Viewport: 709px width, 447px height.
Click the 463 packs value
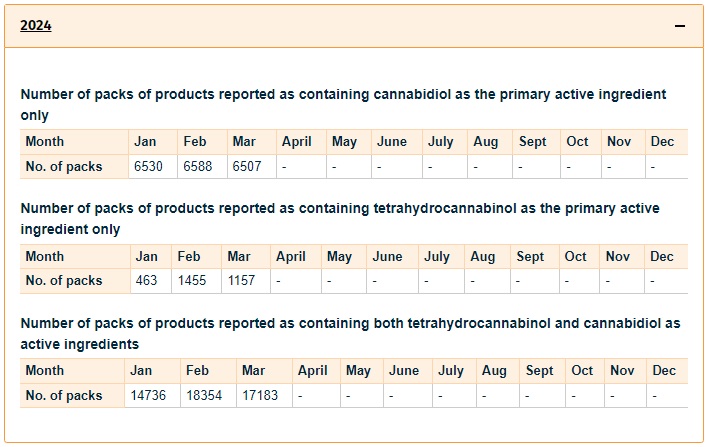147,281
